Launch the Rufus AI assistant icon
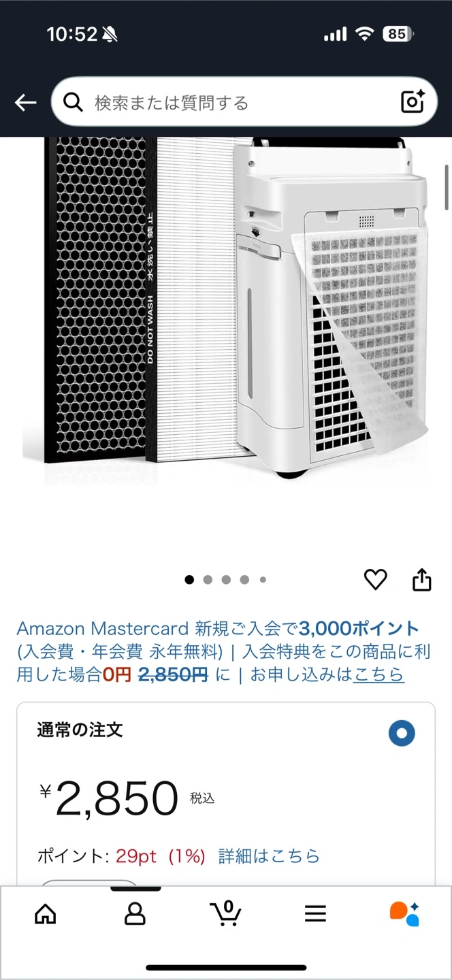This screenshot has width=452, height=980. pyautogui.click(x=404, y=913)
